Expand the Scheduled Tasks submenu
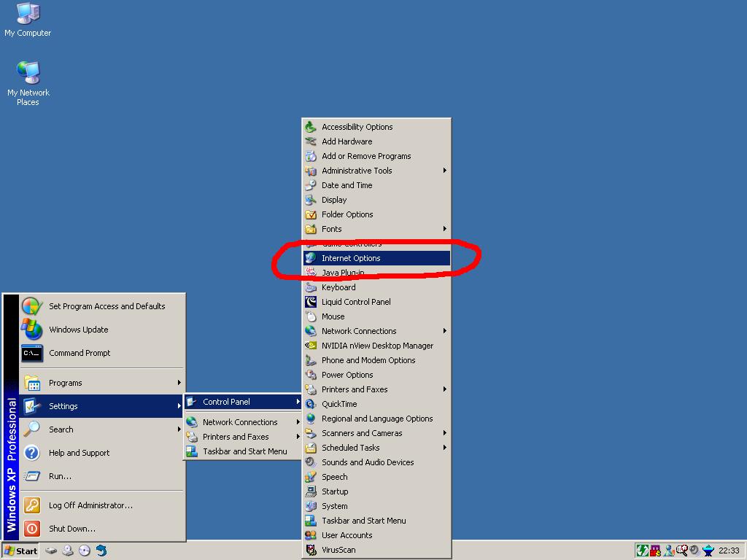This screenshot has height=560, width=747. coord(377,448)
